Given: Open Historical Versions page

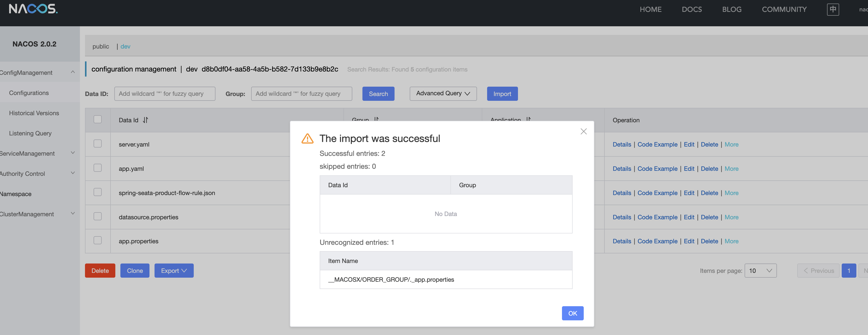Looking at the screenshot, I should [34, 113].
